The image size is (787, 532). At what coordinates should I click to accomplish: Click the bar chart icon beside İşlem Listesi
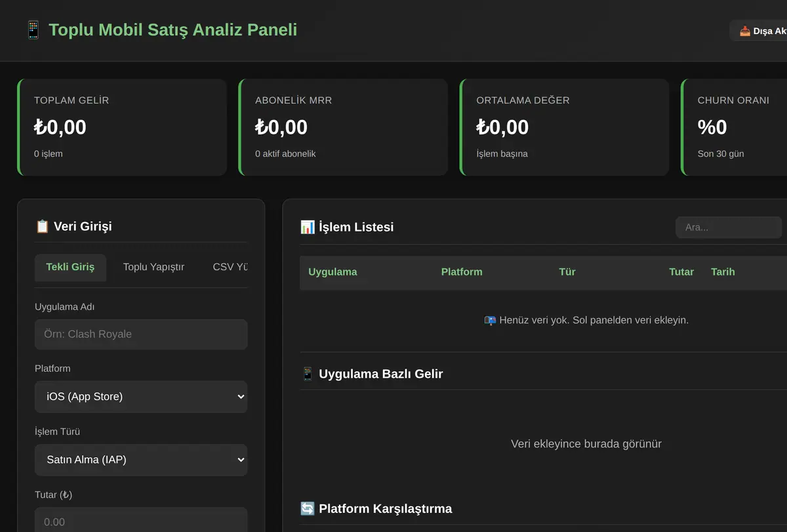pos(307,227)
